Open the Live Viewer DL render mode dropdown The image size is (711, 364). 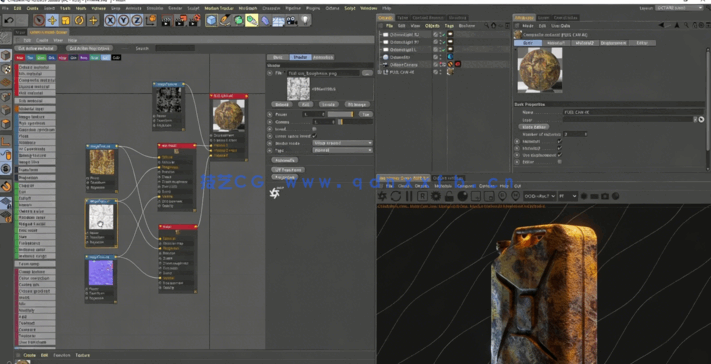tap(539, 196)
